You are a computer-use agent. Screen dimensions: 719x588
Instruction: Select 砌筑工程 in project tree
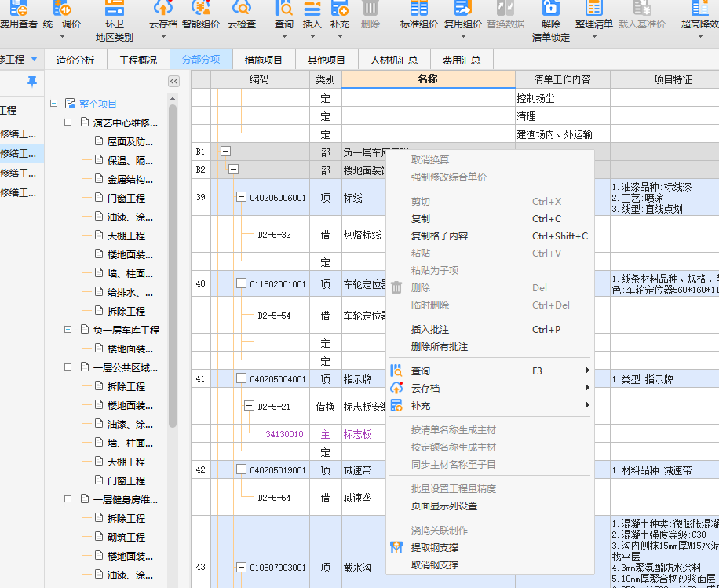pyautogui.click(x=126, y=537)
